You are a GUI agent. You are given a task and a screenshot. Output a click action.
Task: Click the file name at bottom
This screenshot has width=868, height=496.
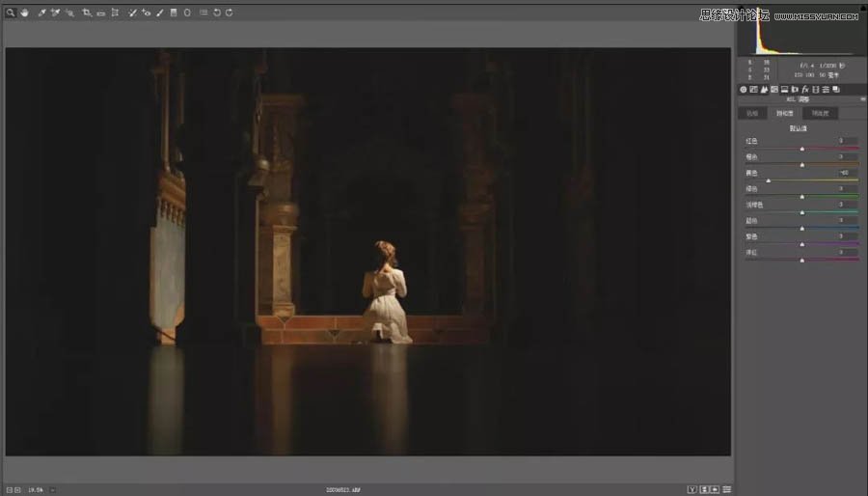click(x=343, y=490)
